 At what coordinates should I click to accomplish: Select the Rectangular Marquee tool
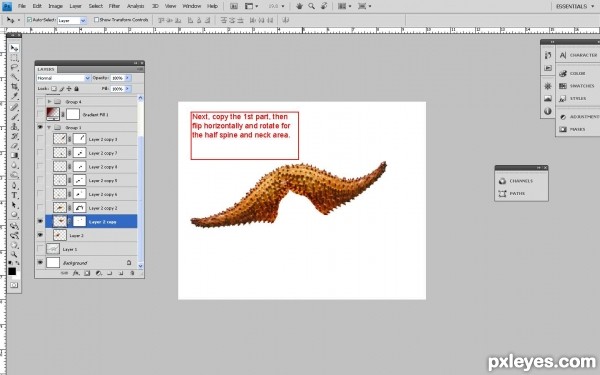pos(14,58)
